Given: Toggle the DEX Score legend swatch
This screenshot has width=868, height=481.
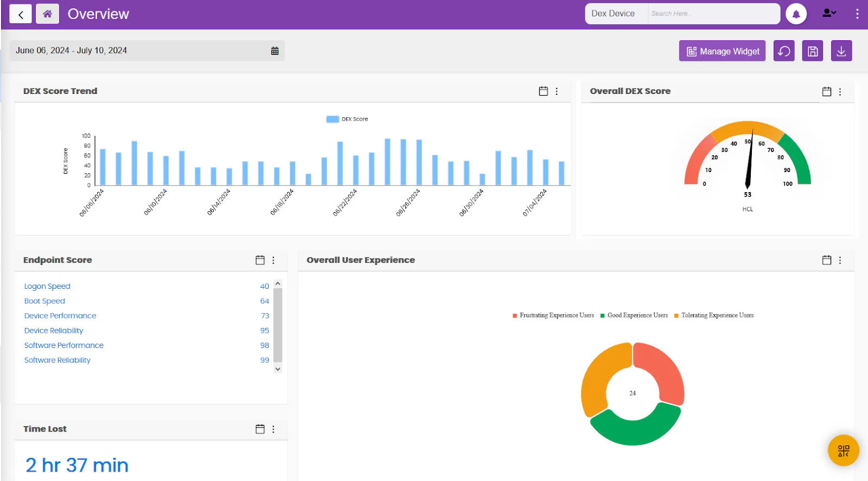Looking at the screenshot, I should [x=333, y=119].
